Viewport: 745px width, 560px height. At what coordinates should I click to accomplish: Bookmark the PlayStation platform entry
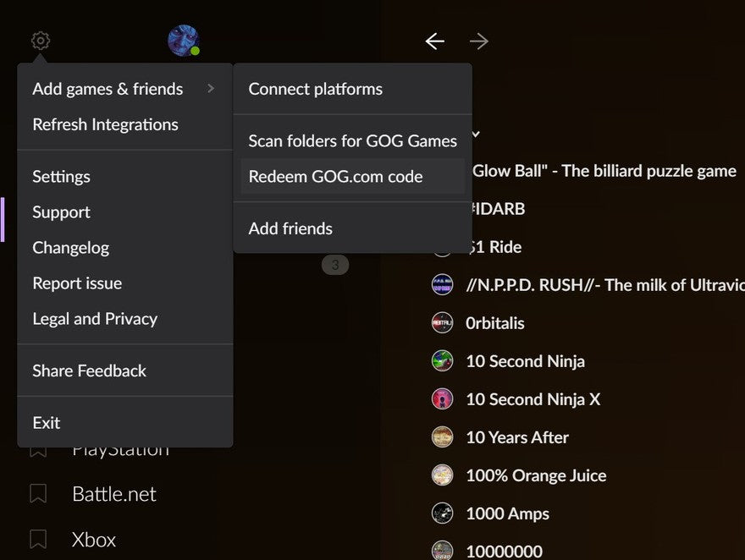pos(37,448)
